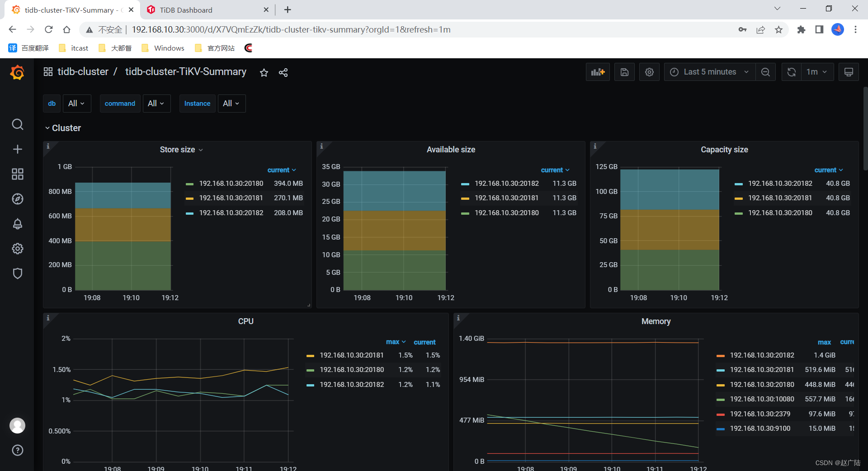Screen dimensions: 868x471
Task: Cycle view mode monitor icon
Action: pos(849,72)
